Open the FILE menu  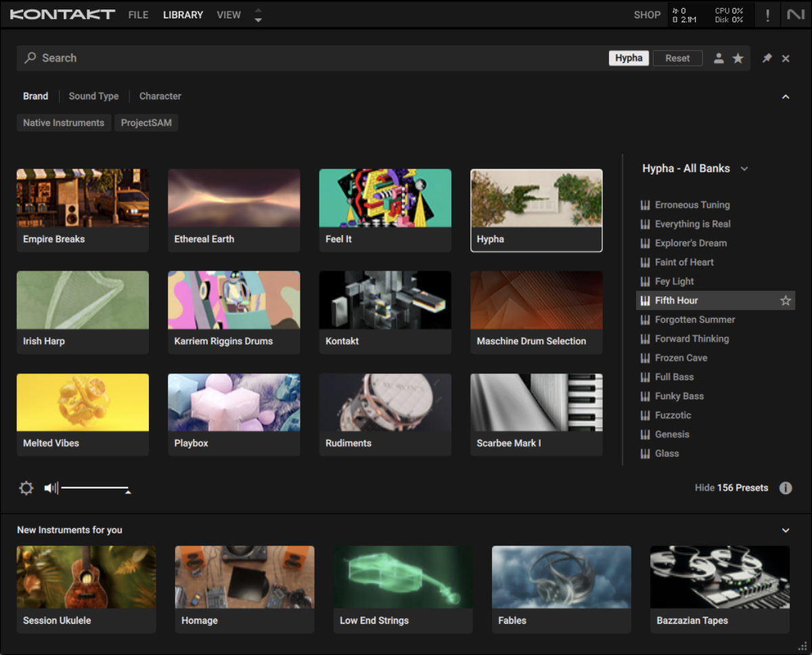point(138,15)
